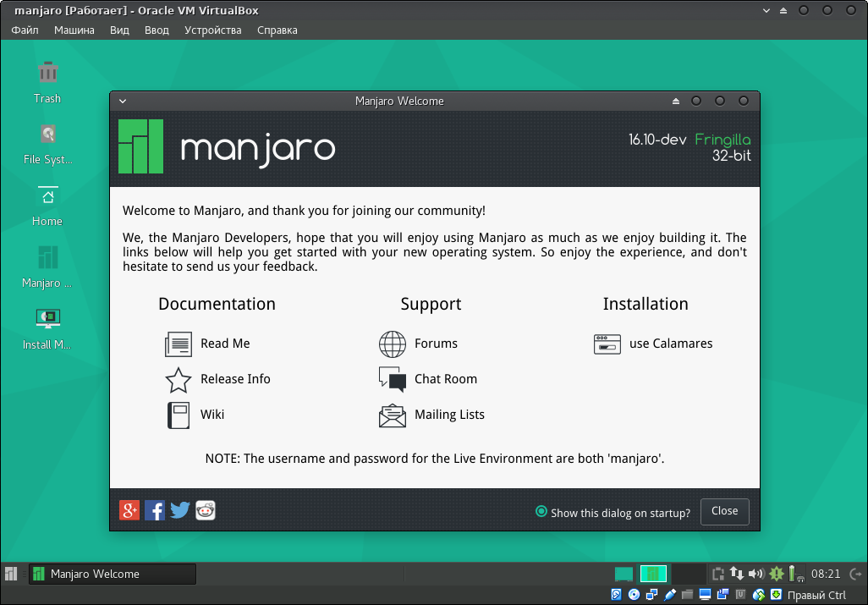Shade Manjaro Welcome window with eject button

[676, 102]
